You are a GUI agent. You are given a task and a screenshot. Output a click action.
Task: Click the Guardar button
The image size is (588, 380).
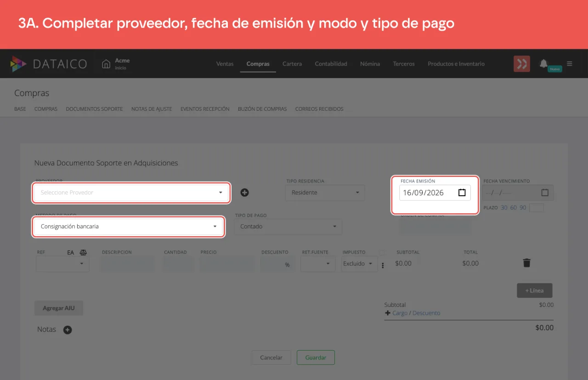pyautogui.click(x=316, y=357)
